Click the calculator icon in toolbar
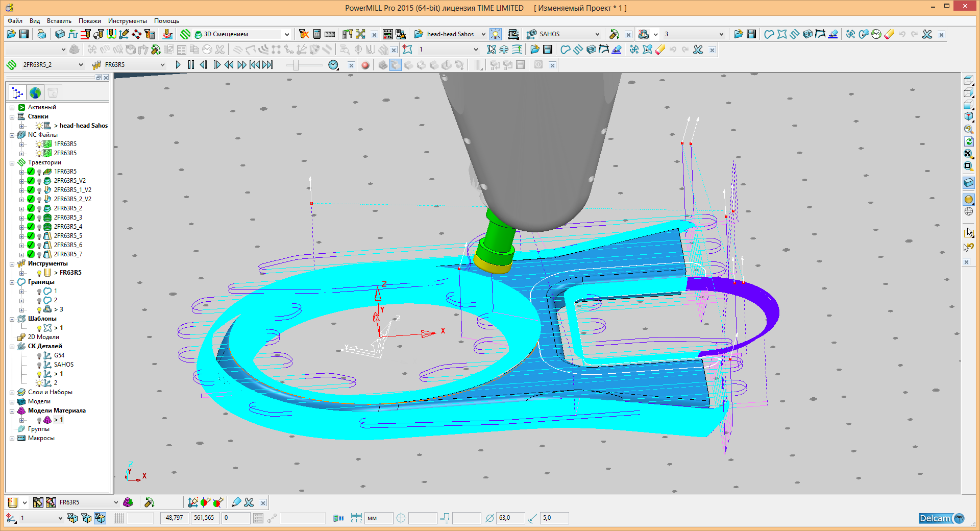This screenshot has height=531, width=980. click(x=317, y=34)
